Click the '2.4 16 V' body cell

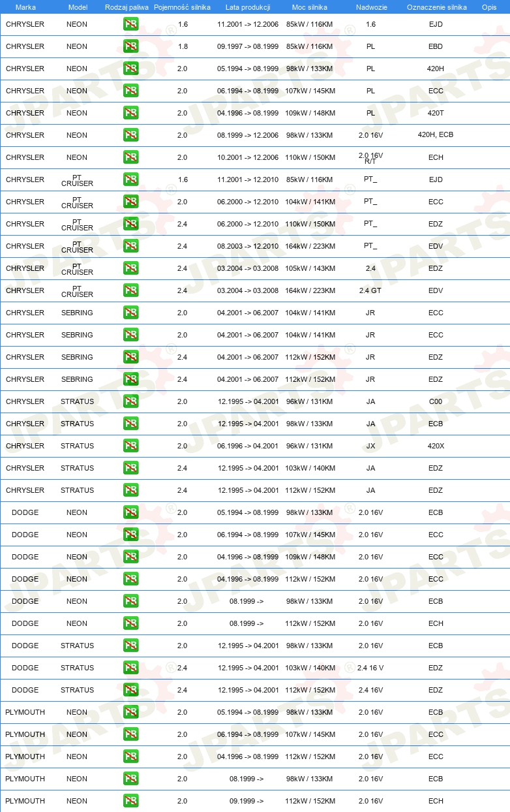370,668
